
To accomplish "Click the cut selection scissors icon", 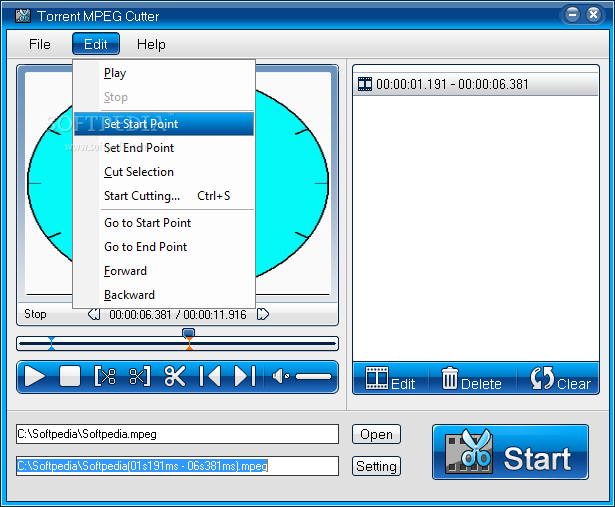I will pyautogui.click(x=175, y=376).
